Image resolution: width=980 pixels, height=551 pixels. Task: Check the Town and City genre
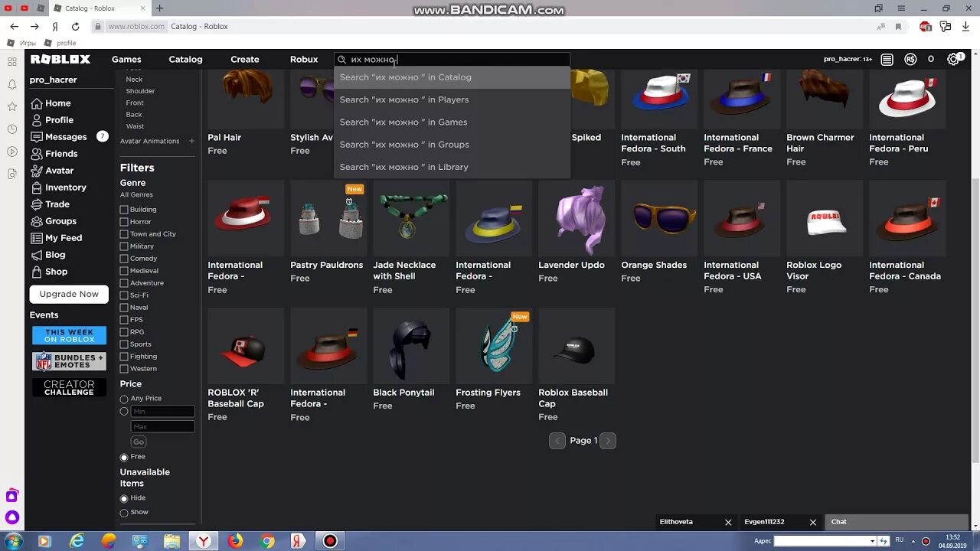click(x=124, y=234)
